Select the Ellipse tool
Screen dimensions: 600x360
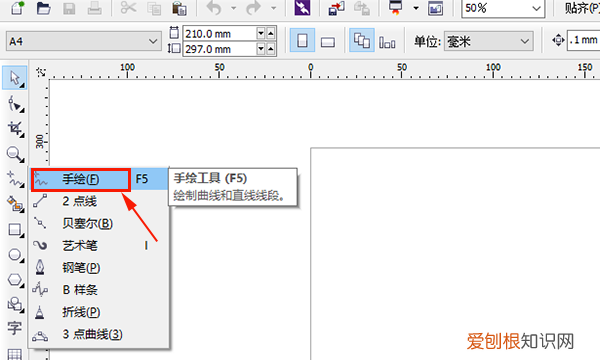coord(15,254)
